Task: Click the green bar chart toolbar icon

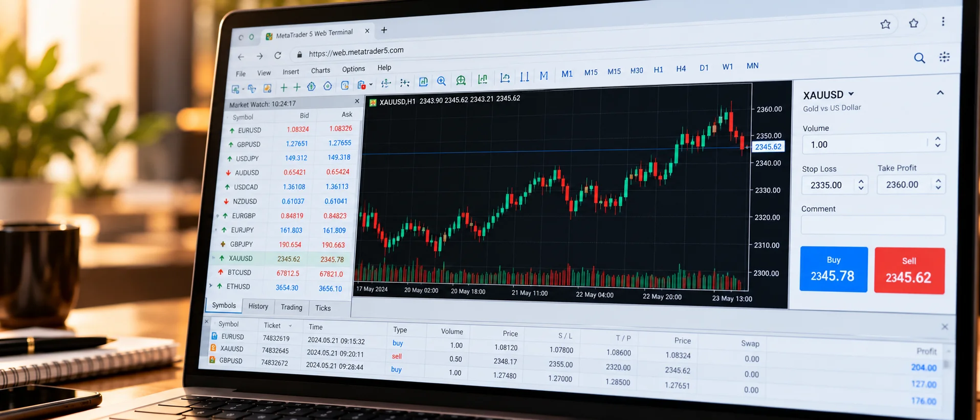Action: [483, 79]
